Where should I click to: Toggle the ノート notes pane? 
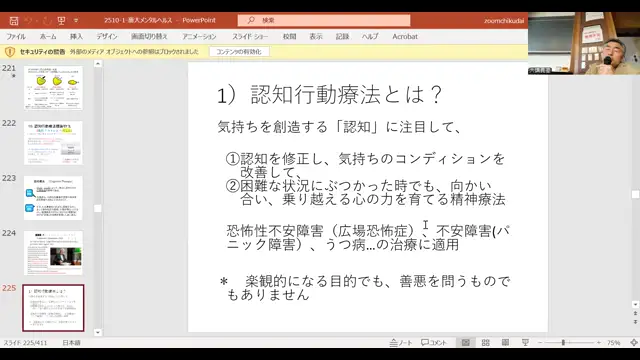[401, 342]
